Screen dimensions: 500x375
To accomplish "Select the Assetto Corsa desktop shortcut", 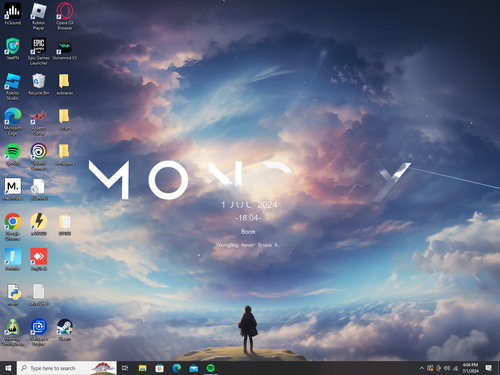I will [39, 121].
